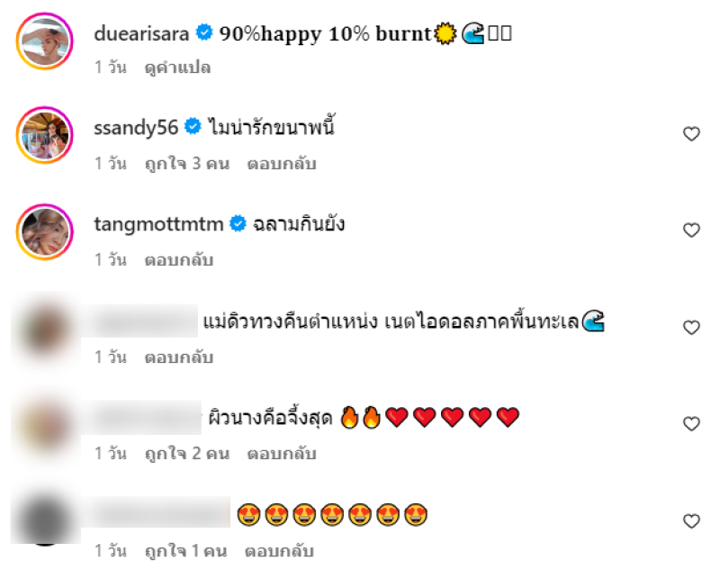The height and width of the screenshot is (588, 720).
Task: Like ssandy56's comment with the heart icon
Action: click(691, 133)
